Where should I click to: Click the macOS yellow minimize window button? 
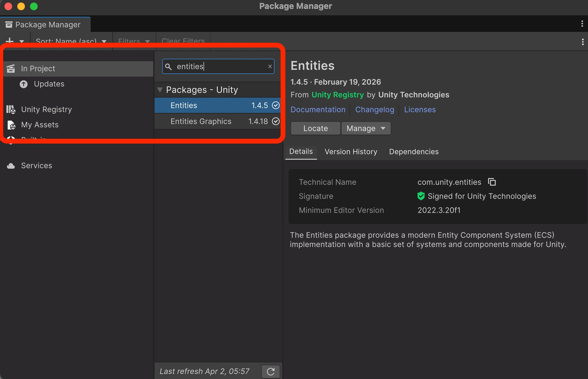point(21,6)
